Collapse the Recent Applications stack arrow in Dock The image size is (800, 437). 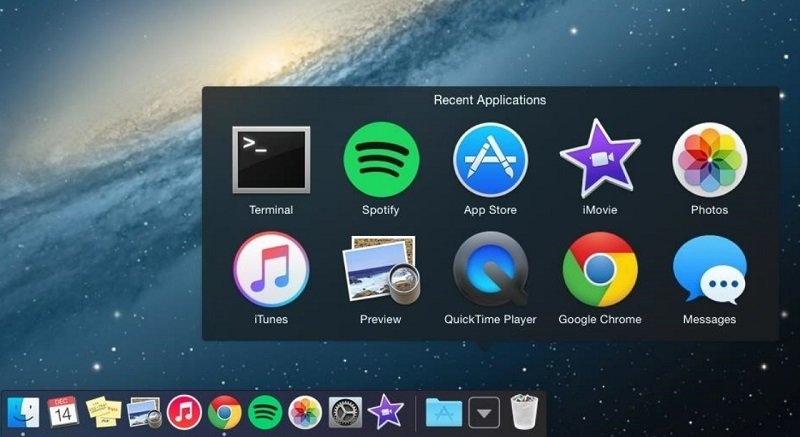click(x=484, y=411)
